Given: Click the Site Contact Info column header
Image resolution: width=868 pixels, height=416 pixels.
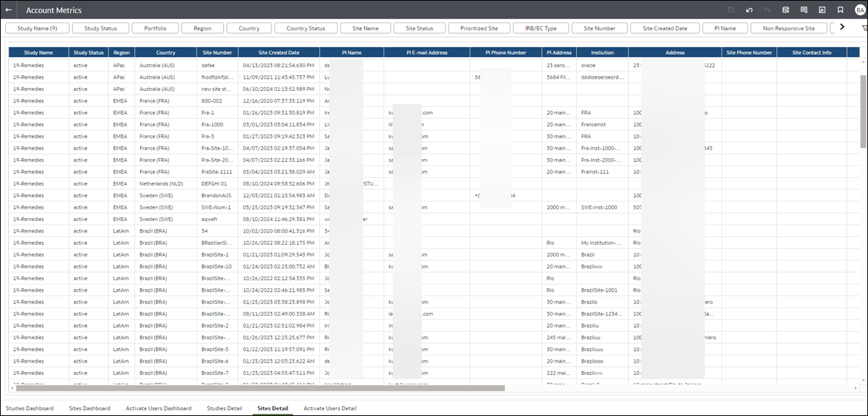Looking at the screenshot, I should (812, 53).
